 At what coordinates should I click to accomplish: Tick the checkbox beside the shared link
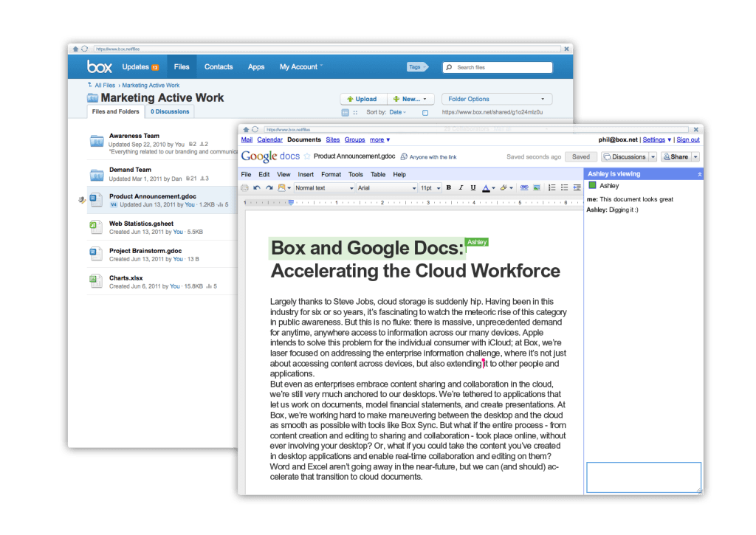click(x=425, y=113)
